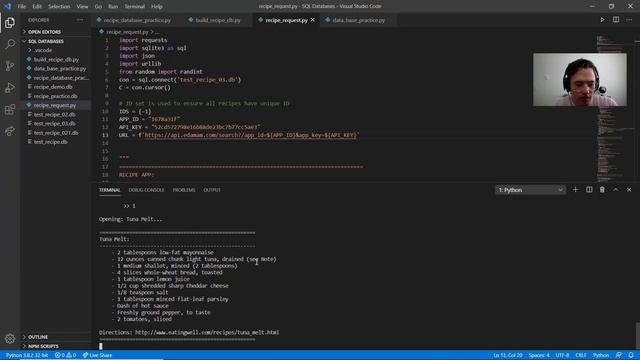Split the editor to the right

point(616,20)
